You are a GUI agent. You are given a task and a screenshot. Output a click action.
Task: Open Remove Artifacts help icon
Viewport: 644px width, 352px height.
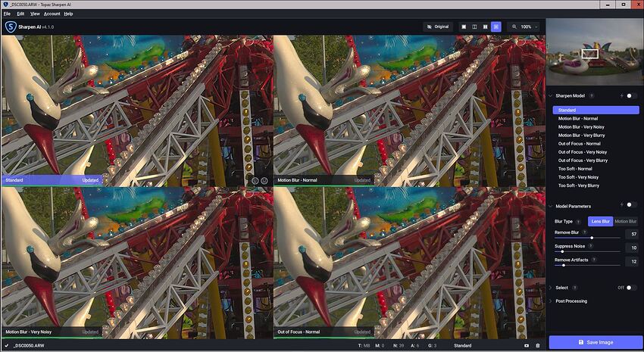tap(594, 260)
